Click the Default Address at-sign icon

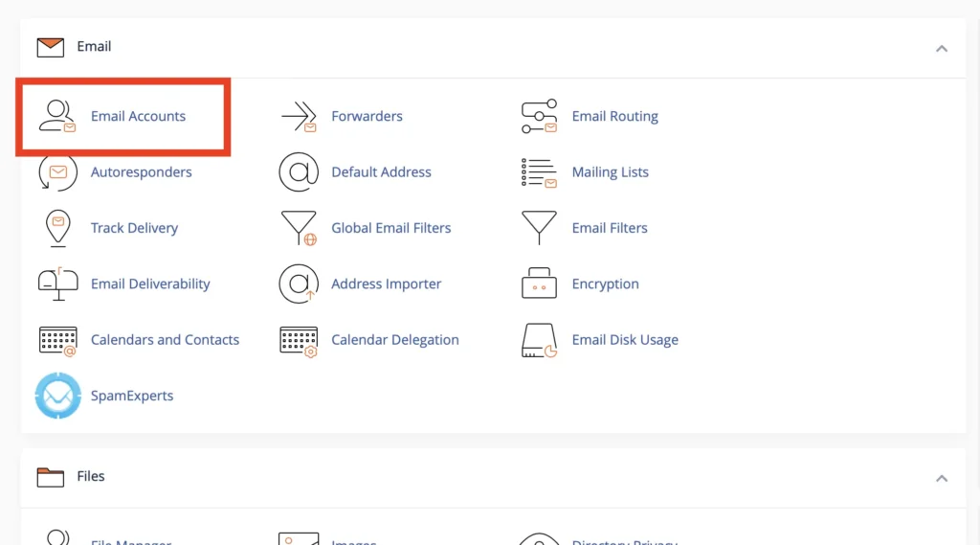[299, 172]
